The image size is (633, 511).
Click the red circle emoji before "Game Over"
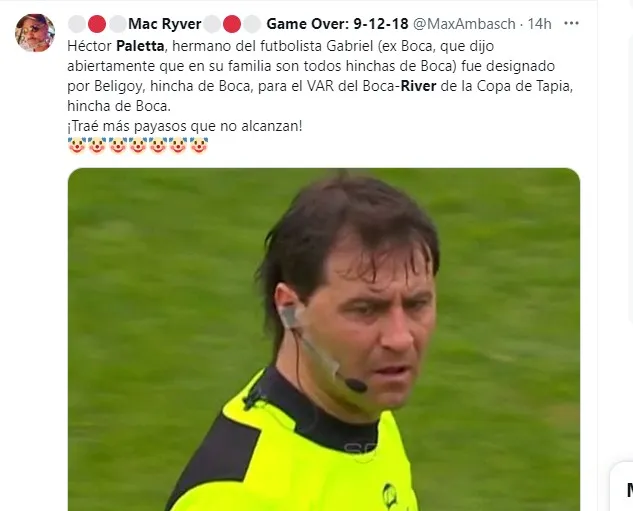click(232, 24)
